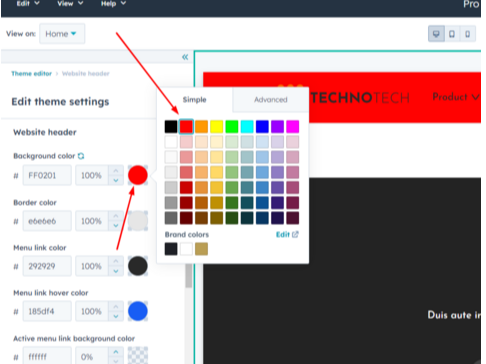Pick purple in top palette row

(x=277, y=127)
